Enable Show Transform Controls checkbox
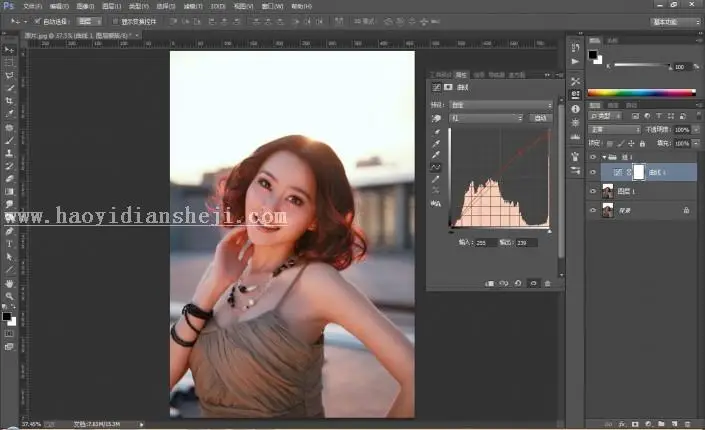The height and width of the screenshot is (430, 705). click(115, 21)
